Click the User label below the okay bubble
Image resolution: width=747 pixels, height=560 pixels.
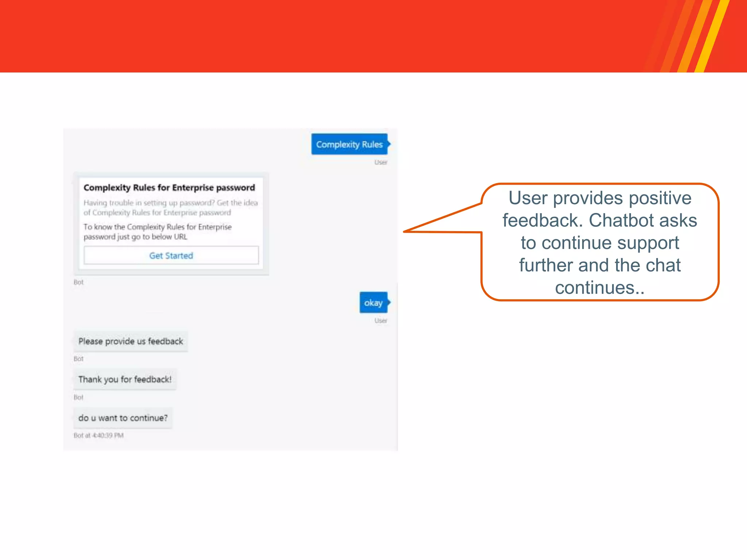[x=380, y=320]
